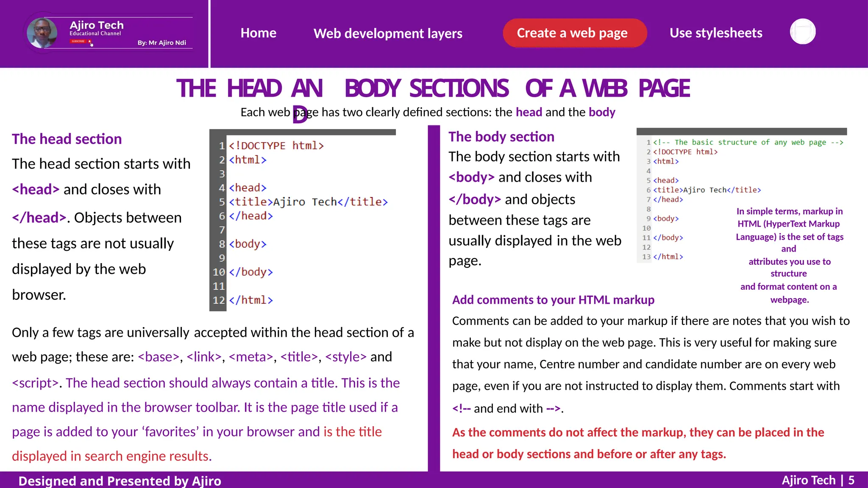Click the slide title 'BODY SECTIONS'
Screen dimensions: 868x488
[x=426, y=88]
